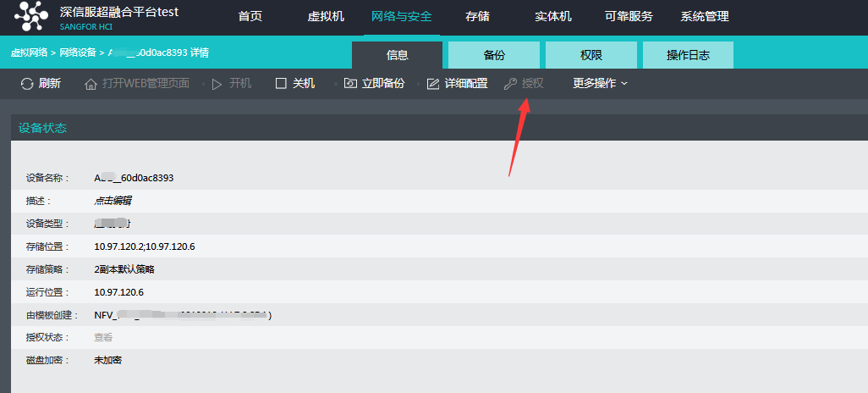Click the refresh (刷新) icon

tap(27, 84)
